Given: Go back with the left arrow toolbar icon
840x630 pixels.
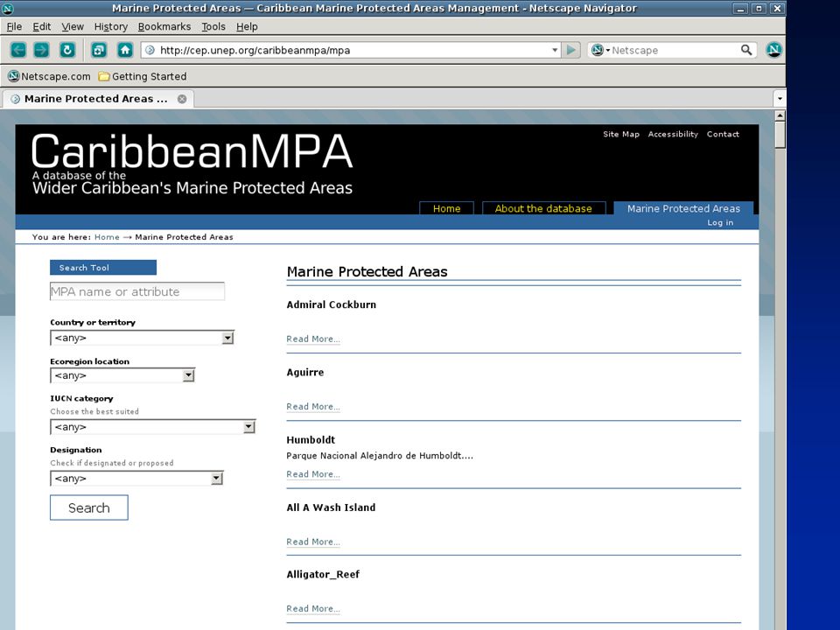Looking at the screenshot, I should 18,50.
